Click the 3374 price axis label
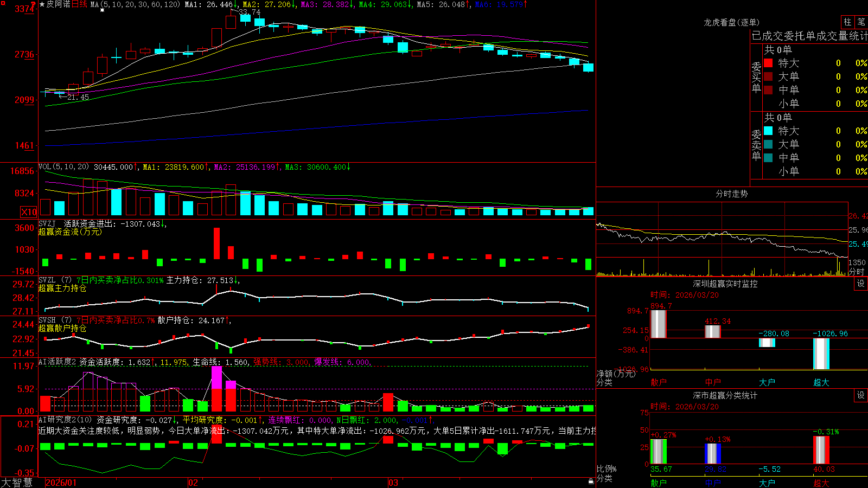 pyautogui.click(x=24, y=9)
